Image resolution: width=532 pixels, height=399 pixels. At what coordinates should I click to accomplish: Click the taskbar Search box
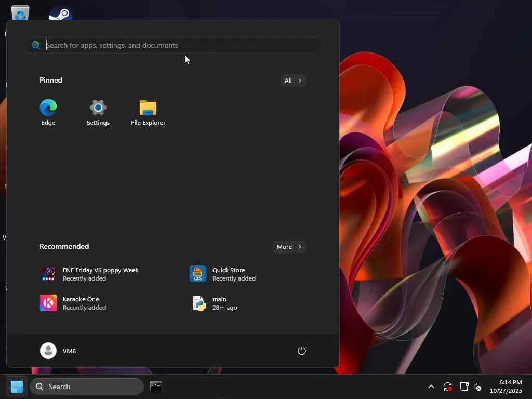[x=87, y=387]
